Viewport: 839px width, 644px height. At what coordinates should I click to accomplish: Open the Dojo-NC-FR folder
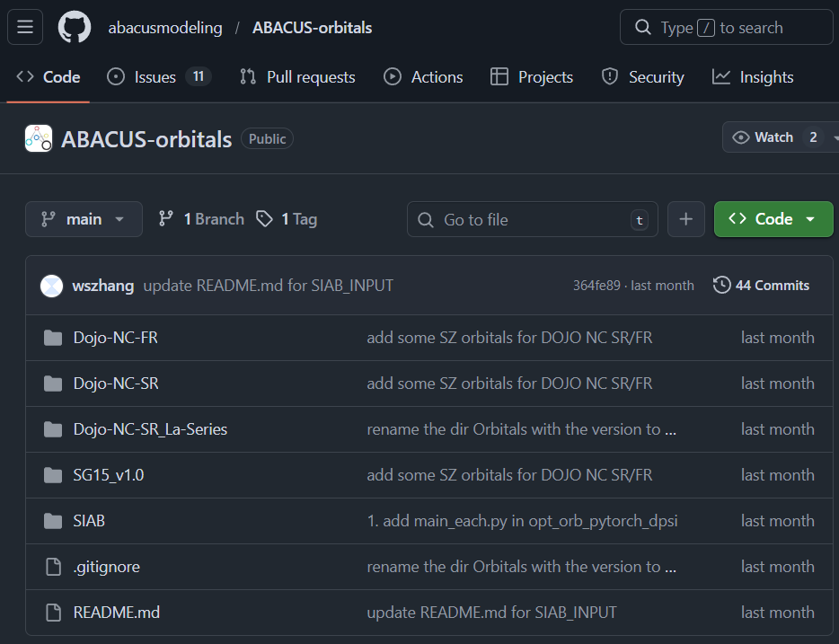pyautogui.click(x=115, y=338)
